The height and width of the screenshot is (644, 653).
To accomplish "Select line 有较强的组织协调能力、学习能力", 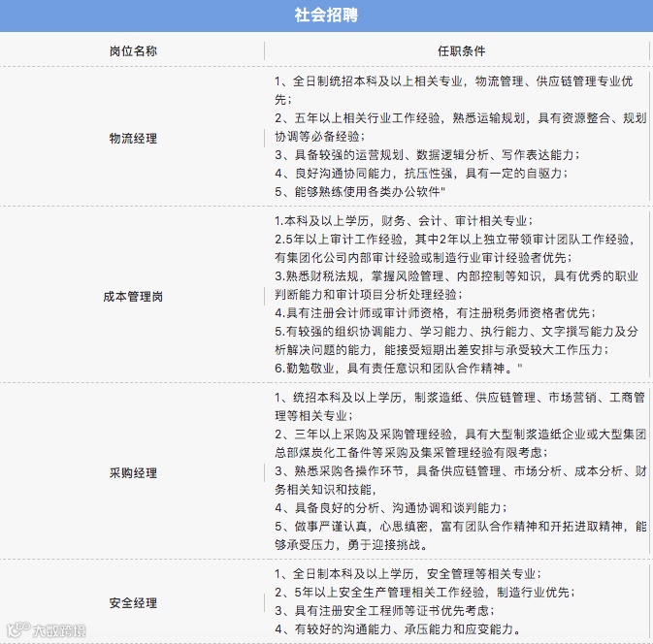I will 456,332.
